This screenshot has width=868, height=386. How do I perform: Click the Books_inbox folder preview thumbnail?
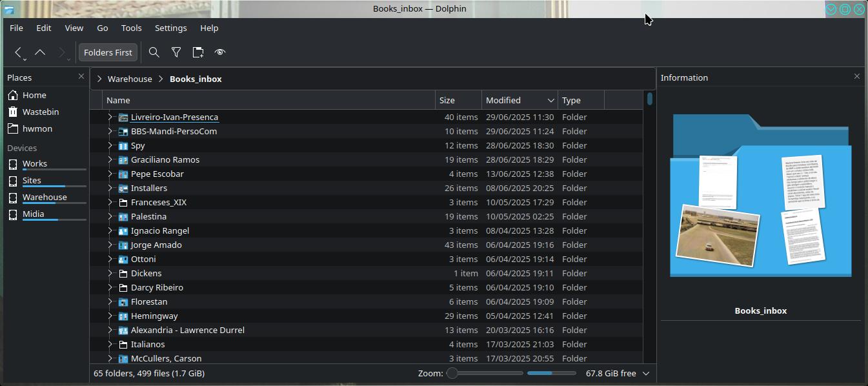[x=761, y=196]
